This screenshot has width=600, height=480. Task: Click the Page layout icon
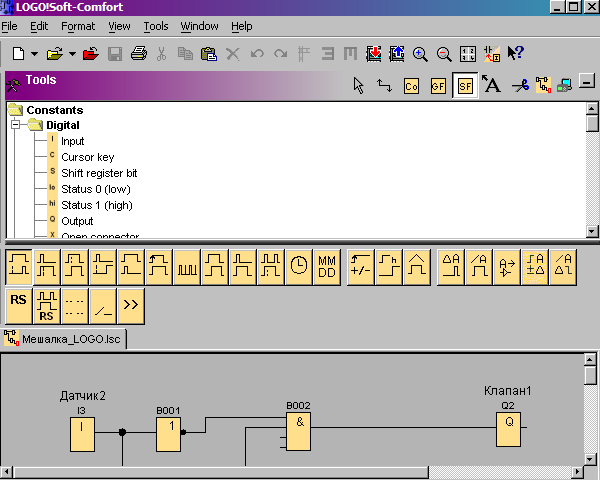pyautogui.click(x=468, y=54)
